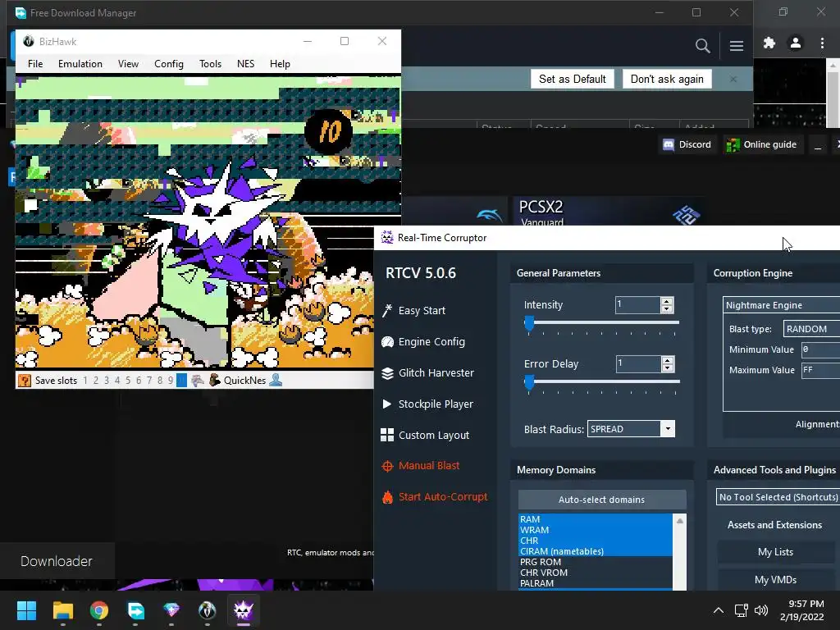Open BizHawk Config menu
Image resolution: width=840 pixels, height=630 pixels.
(x=169, y=64)
